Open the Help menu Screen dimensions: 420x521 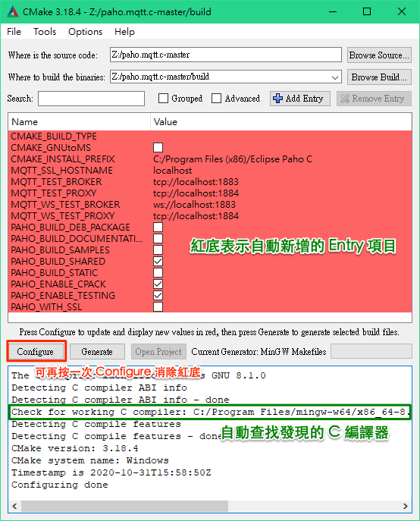click(124, 32)
